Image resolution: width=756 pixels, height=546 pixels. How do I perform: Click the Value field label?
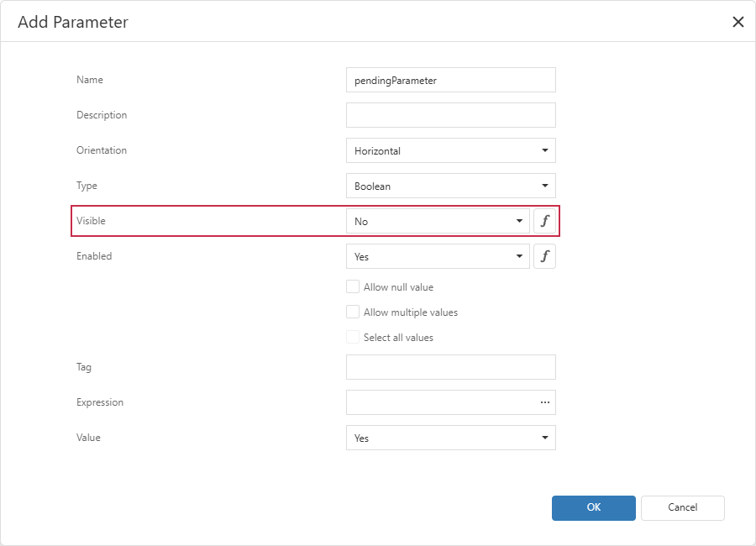pos(88,437)
